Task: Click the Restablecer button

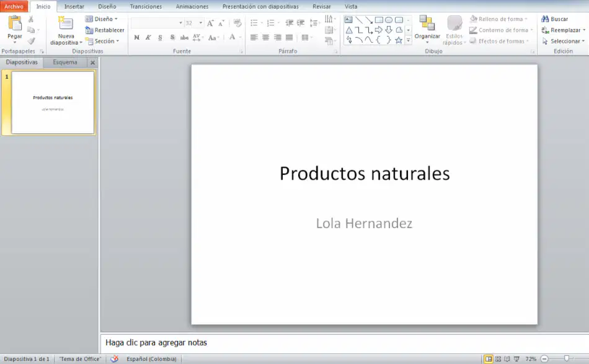Action: tap(105, 30)
